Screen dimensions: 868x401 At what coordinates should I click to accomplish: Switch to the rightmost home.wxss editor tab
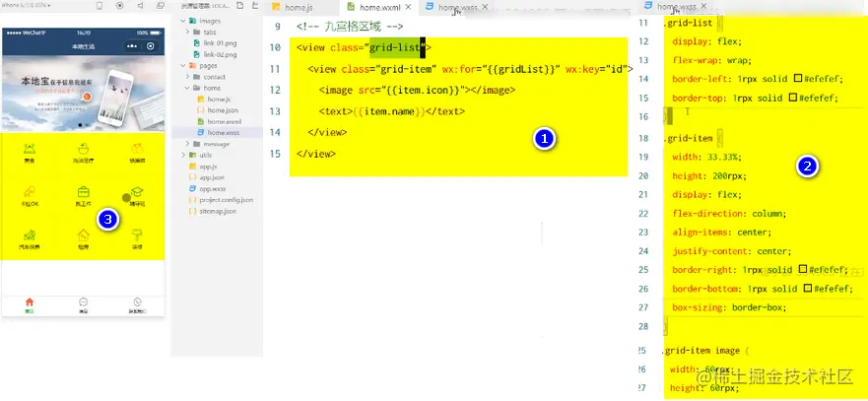[678, 7]
